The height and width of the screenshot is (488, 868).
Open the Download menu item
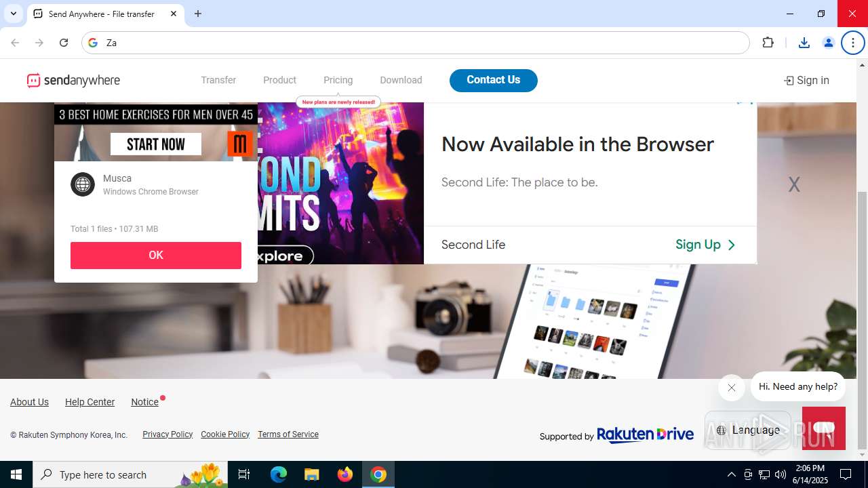(401, 80)
